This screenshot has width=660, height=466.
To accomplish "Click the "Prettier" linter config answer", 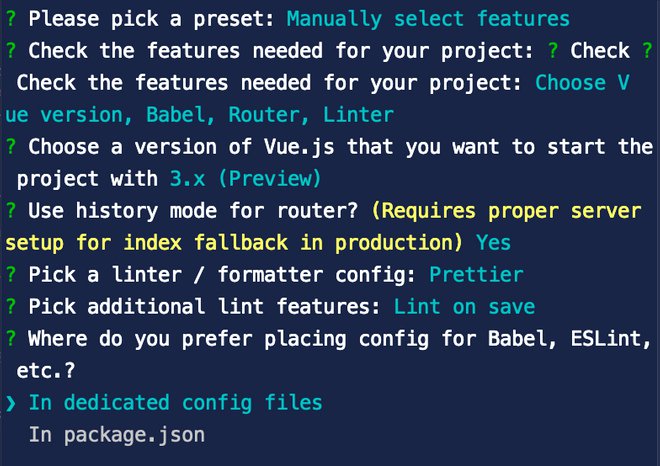I will [476, 275].
